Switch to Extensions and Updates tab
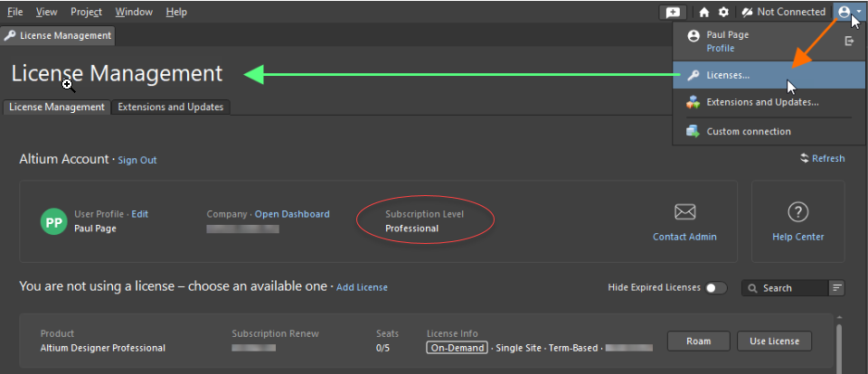Image resolution: width=868 pixels, height=374 pixels. [x=170, y=107]
